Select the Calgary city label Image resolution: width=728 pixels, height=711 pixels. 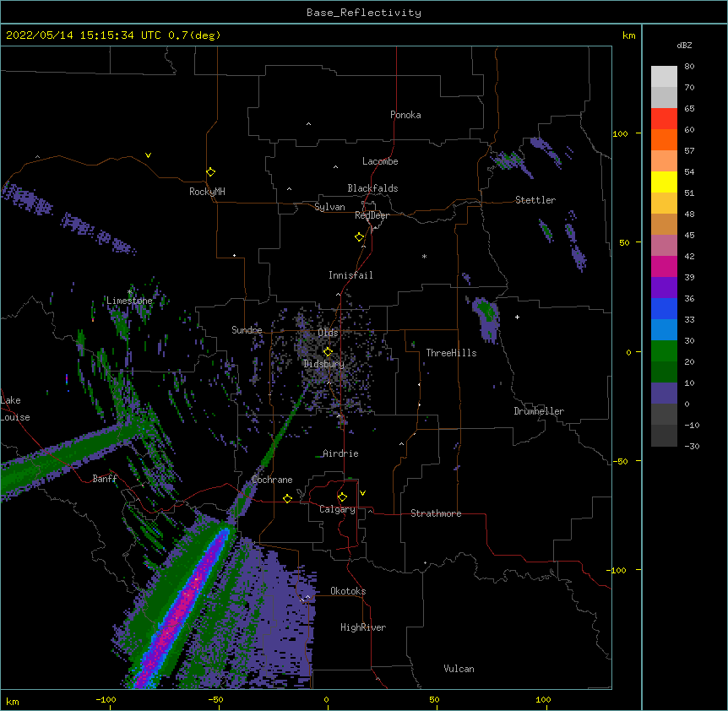[x=337, y=509]
